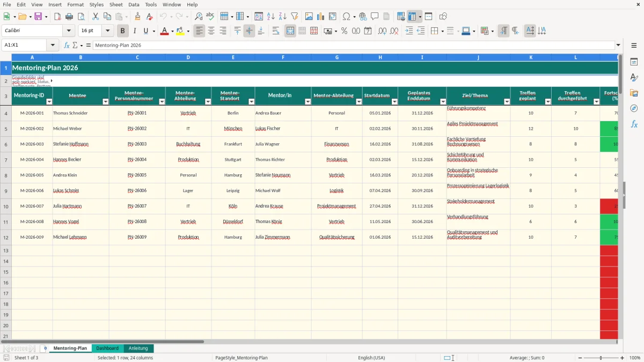Toggle Underline formatting

145,31
